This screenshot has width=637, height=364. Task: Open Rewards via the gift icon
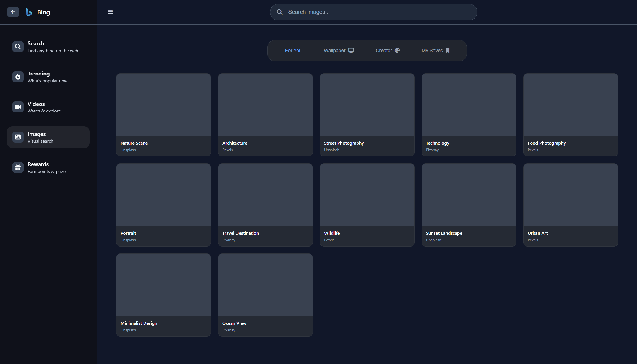18,167
